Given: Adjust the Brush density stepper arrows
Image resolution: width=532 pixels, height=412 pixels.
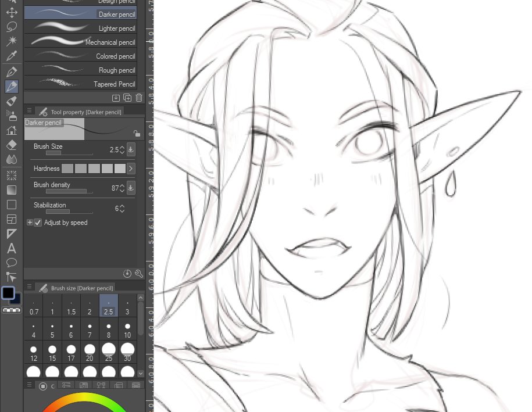Looking at the screenshot, I should tap(122, 188).
